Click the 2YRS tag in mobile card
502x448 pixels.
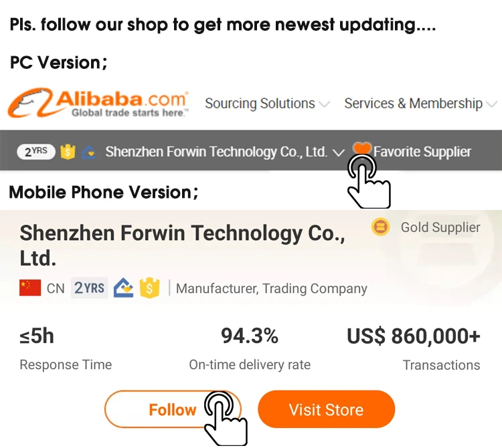click(x=89, y=288)
